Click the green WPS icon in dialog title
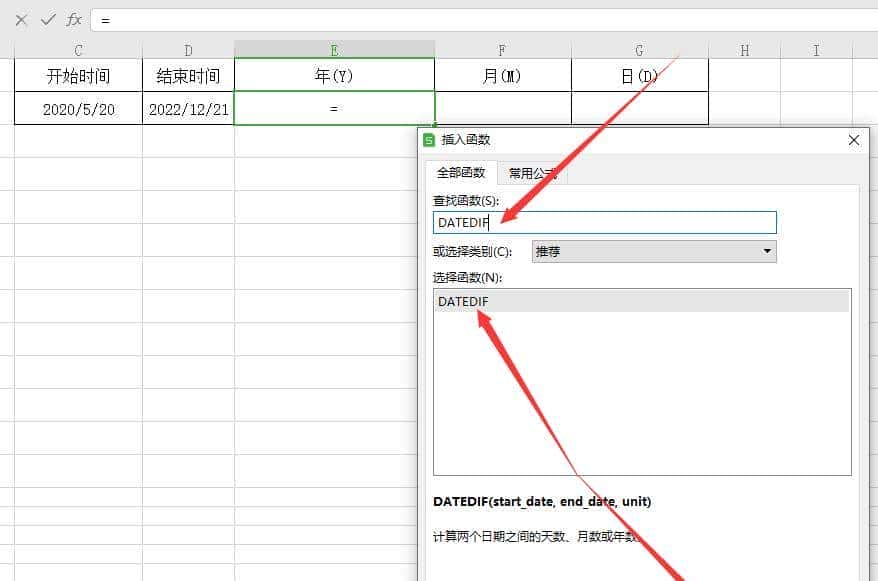 point(429,140)
